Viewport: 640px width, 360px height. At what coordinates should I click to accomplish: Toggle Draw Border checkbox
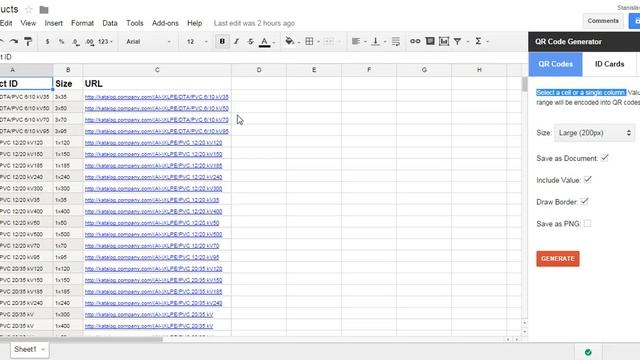(x=584, y=202)
